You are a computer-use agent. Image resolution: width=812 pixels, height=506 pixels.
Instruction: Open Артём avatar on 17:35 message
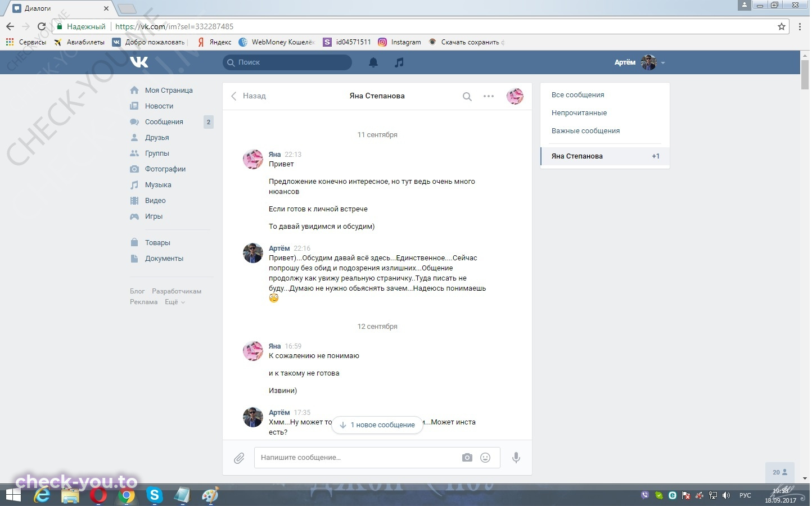point(253,417)
